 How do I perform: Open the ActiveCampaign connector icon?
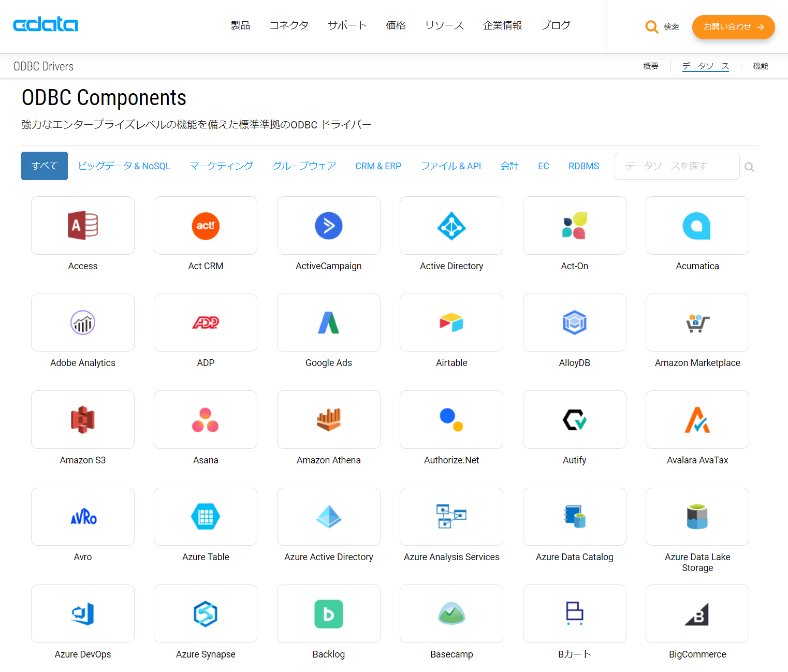point(329,226)
